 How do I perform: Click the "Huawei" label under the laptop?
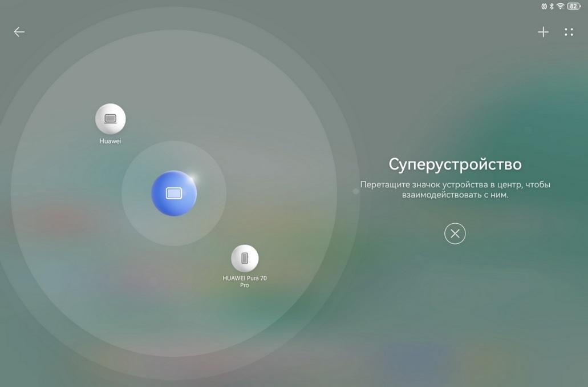tap(110, 141)
